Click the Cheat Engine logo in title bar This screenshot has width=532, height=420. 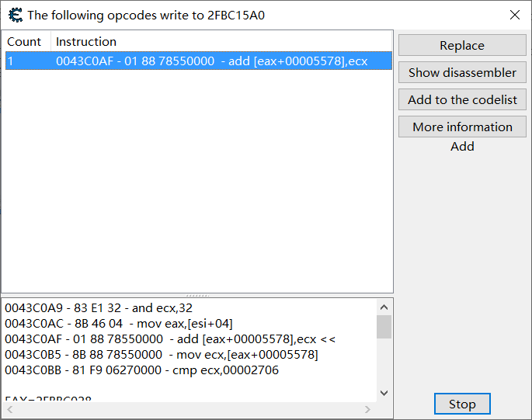16,16
